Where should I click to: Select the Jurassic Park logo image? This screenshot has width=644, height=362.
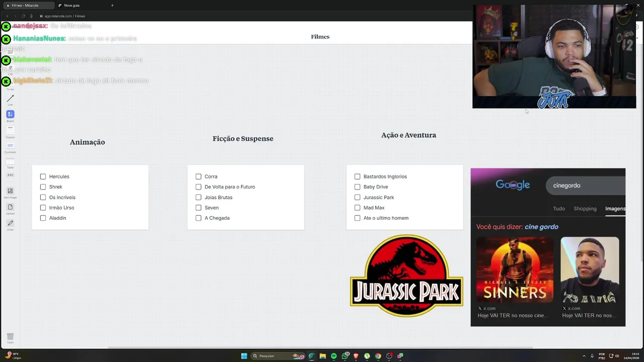(407, 276)
